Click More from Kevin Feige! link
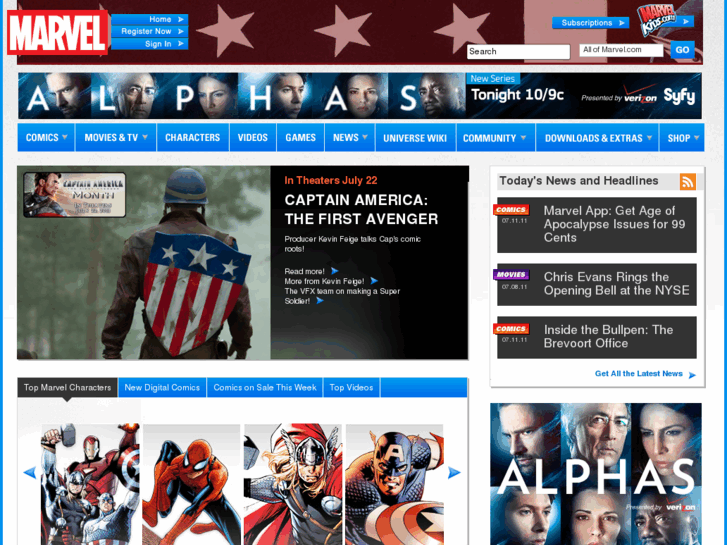The height and width of the screenshot is (545, 727). tap(325, 281)
